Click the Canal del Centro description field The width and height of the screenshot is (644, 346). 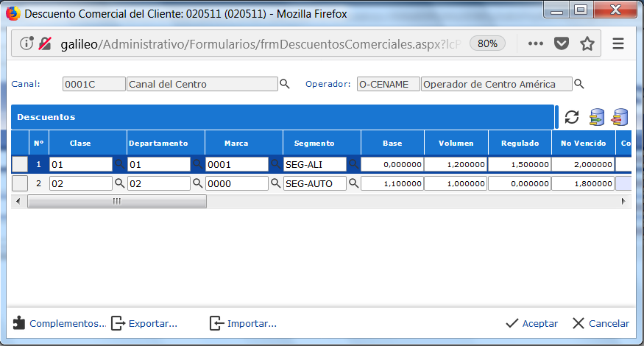(202, 84)
